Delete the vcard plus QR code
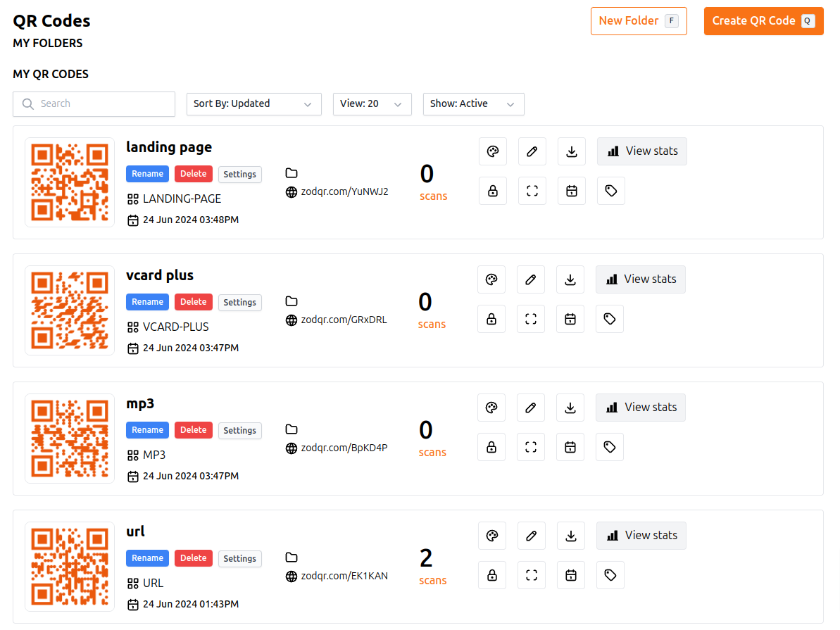This screenshot has height=630, width=840. pyautogui.click(x=194, y=301)
